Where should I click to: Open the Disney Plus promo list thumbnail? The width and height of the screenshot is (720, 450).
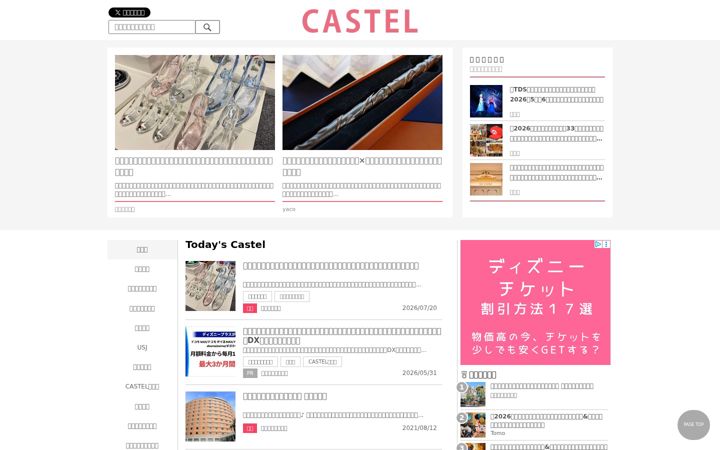click(210, 352)
